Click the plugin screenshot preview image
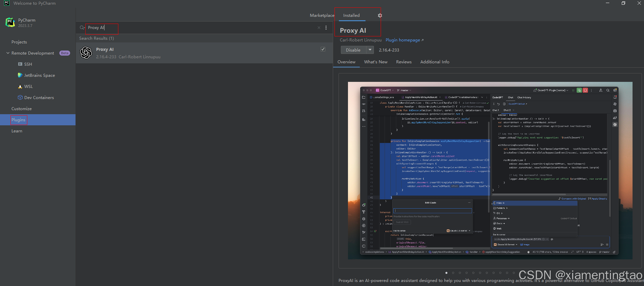Viewport: 644px width, 286px height. click(490, 170)
